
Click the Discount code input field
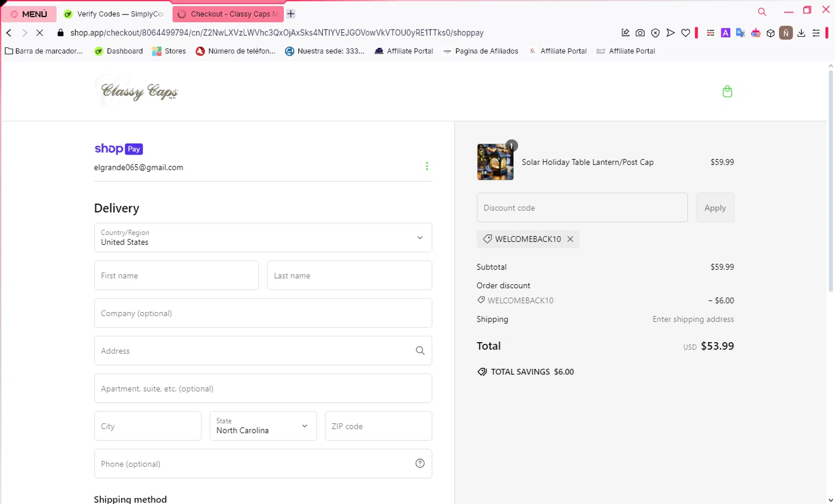click(x=582, y=207)
